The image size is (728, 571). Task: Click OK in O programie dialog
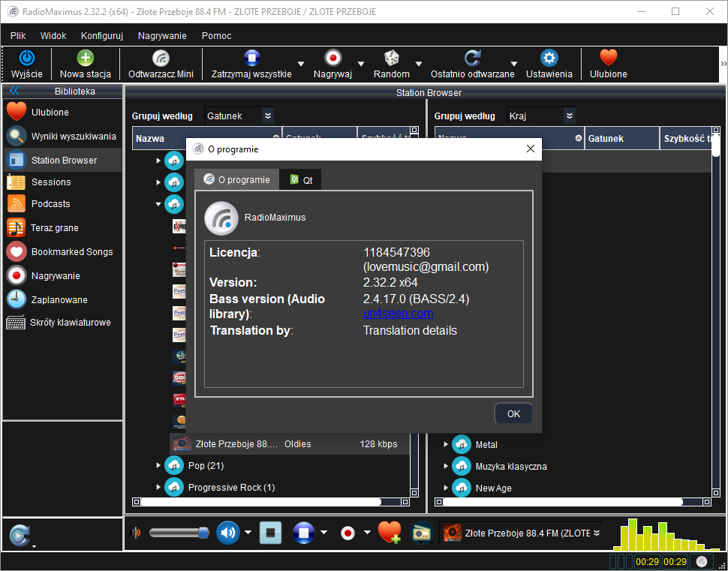click(513, 413)
